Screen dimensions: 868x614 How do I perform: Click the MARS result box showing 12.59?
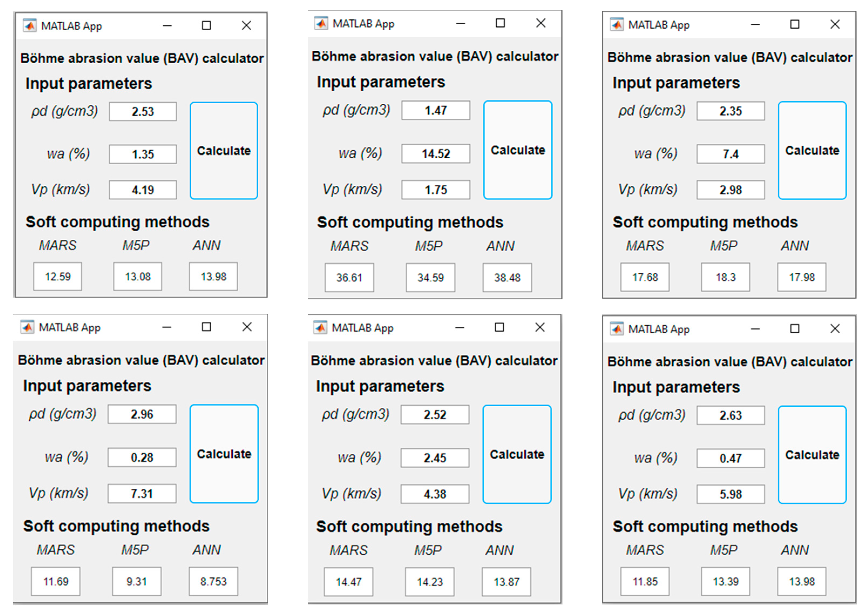(x=57, y=276)
